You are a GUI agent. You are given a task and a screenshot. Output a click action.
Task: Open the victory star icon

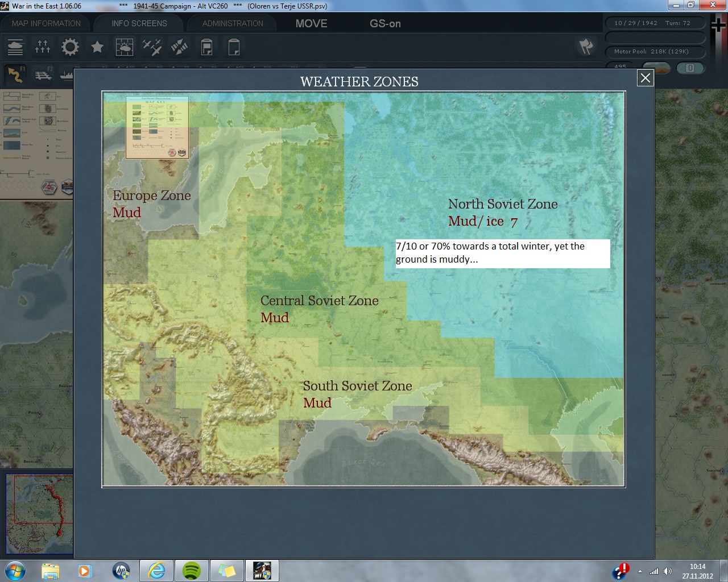97,47
